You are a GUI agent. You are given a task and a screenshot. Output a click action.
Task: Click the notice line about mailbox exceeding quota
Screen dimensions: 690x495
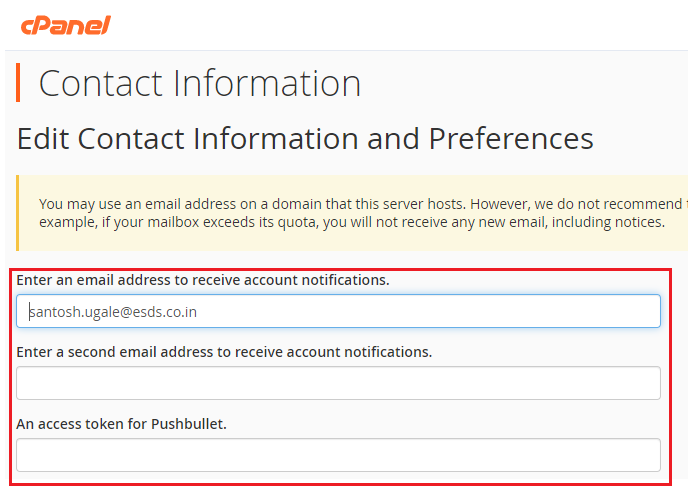click(352, 222)
